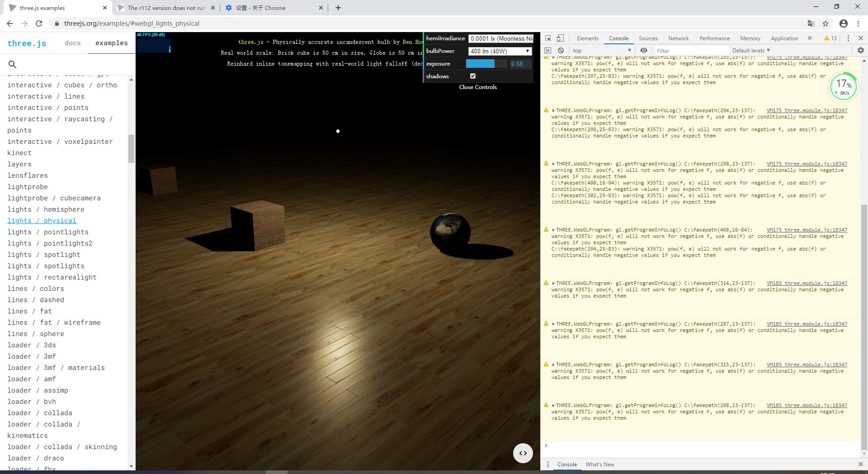The image size is (868, 474).
Task: Show the console sidebar
Action: pos(548,51)
